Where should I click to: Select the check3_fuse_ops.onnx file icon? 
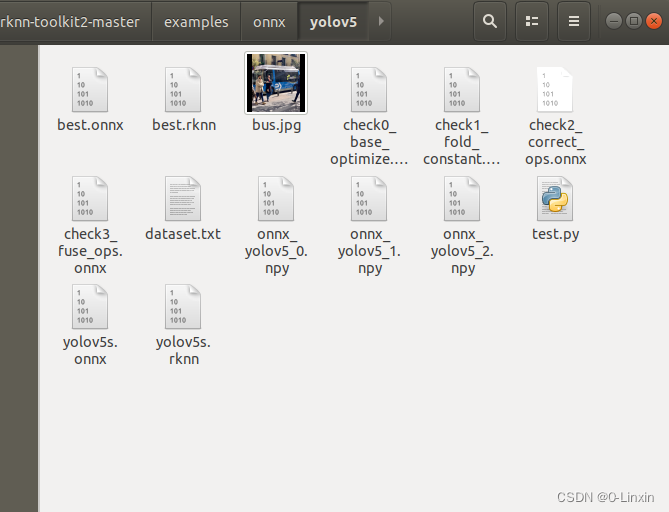[x=90, y=198]
